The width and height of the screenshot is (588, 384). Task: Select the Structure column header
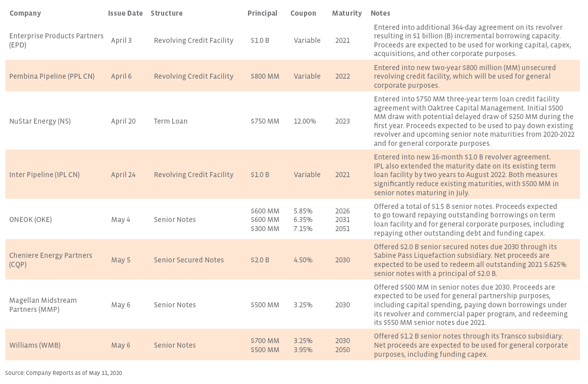click(166, 13)
